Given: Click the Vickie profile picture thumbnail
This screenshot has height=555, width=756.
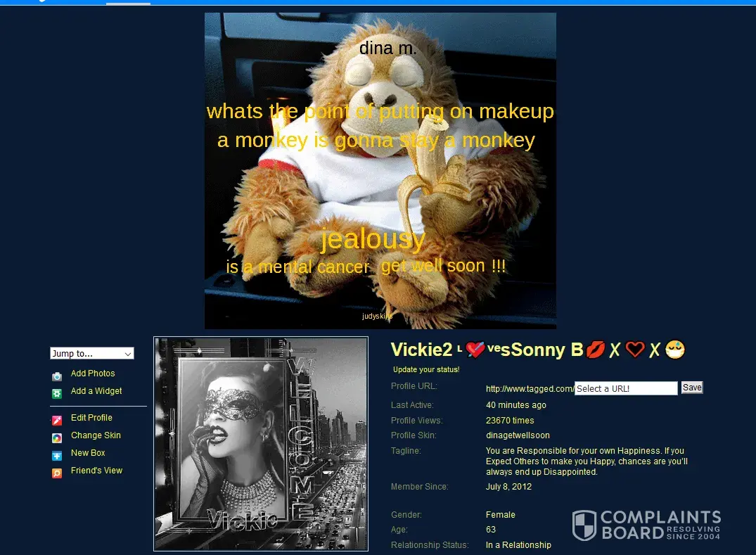Looking at the screenshot, I should (x=261, y=444).
